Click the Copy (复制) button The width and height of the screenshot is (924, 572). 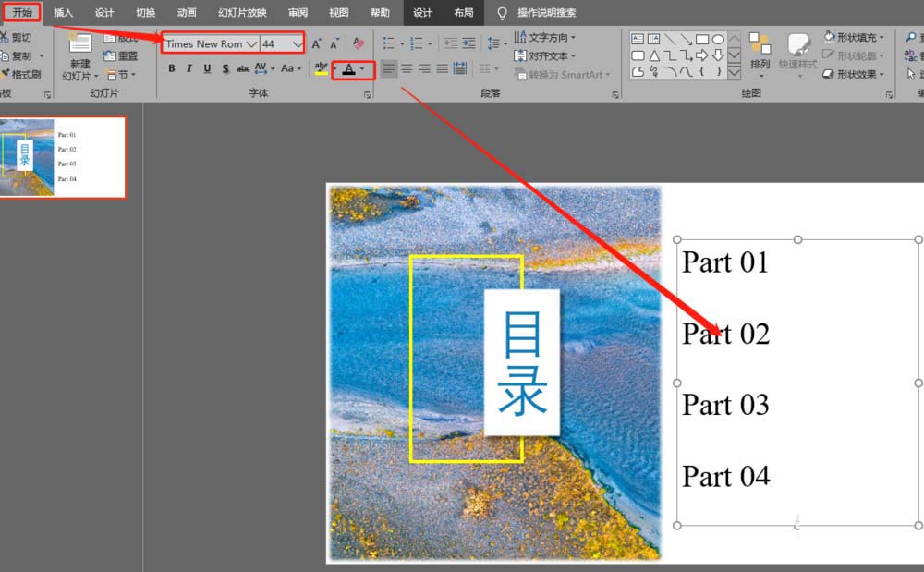[x=22, y=56]
